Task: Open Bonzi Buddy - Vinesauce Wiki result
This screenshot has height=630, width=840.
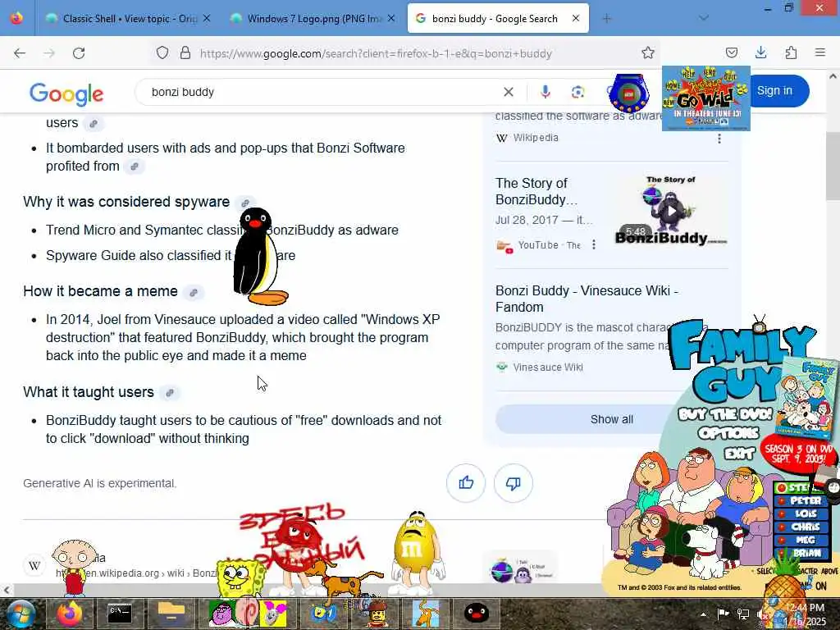Action: click(587, 299)
